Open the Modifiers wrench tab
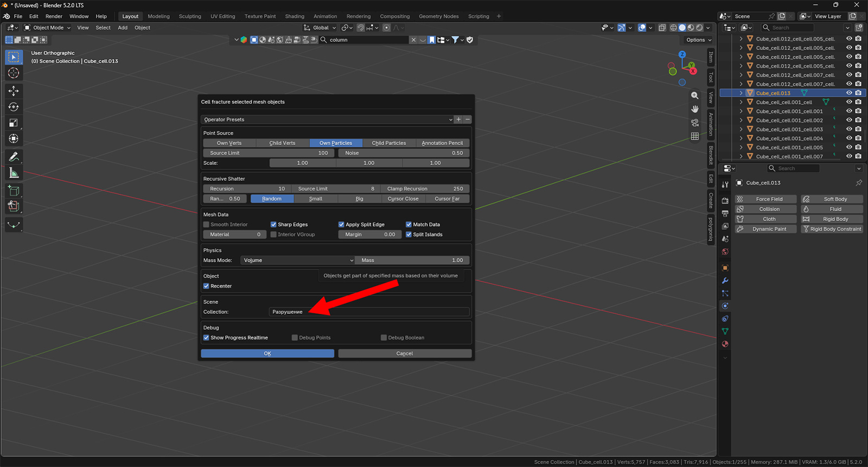Screen dimensions: 868x467 [725, 281]
